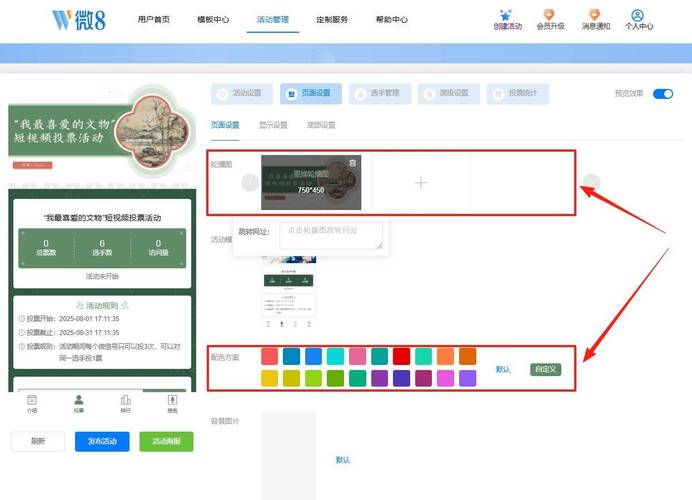This screenshot has height=500, width=692.
Task: Select 显示设置 sub-tab
Action: point(273,125)
